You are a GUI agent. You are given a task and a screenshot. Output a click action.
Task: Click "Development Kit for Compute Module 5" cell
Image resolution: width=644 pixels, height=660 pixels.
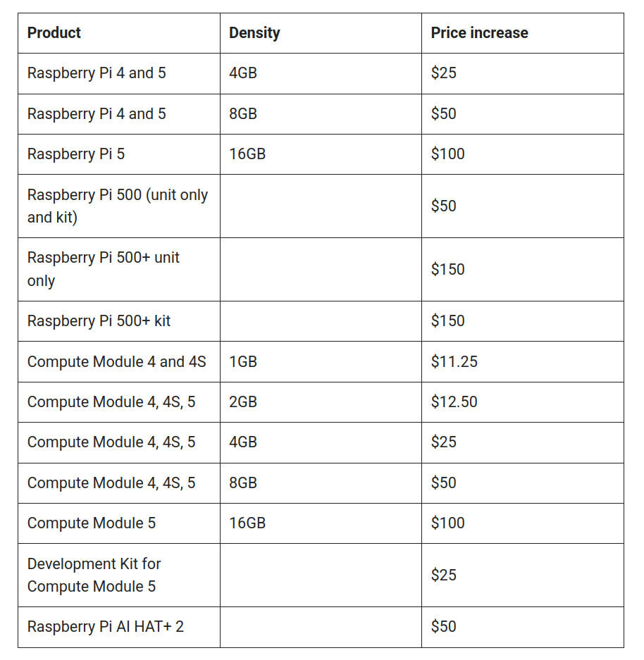point(94,575)
